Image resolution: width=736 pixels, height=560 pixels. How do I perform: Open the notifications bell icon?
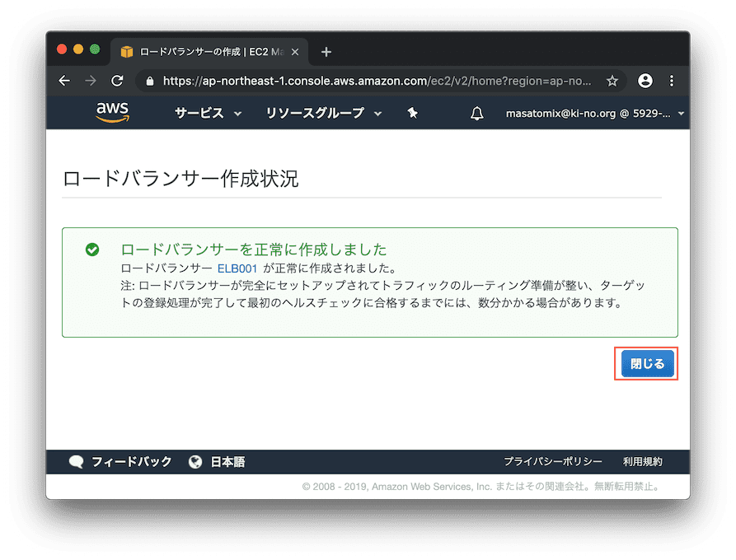click(x=477, y=113)
